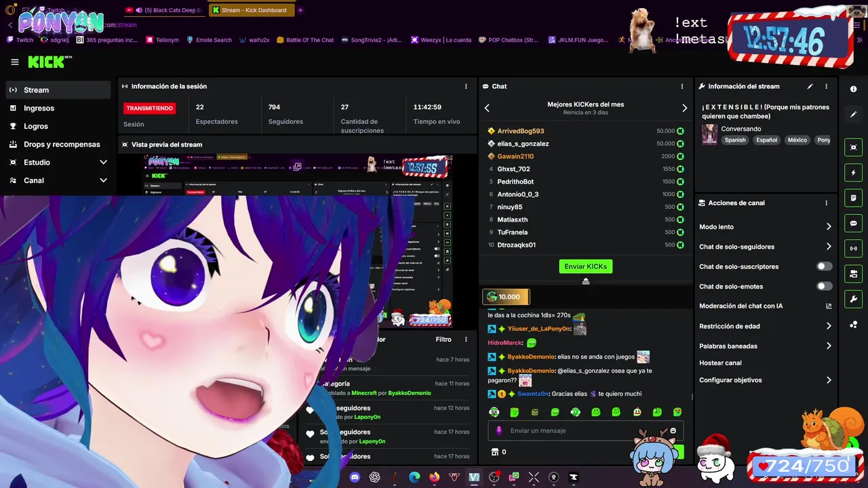Click the 10.000 KICKs gift banner

505,297
